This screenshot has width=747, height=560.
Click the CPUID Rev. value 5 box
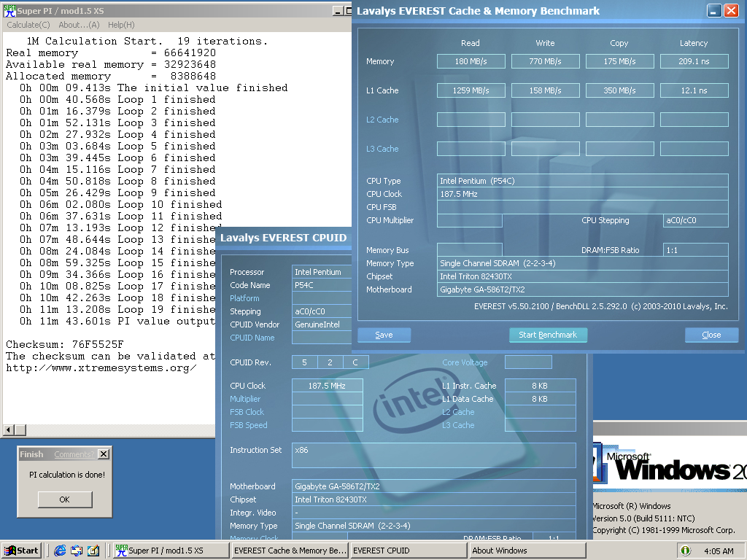304,362
